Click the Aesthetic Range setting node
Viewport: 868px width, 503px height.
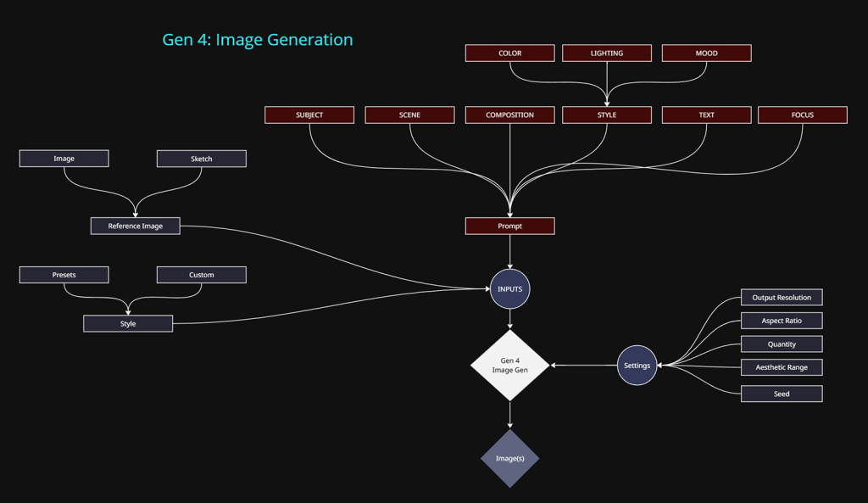(781, 367)
